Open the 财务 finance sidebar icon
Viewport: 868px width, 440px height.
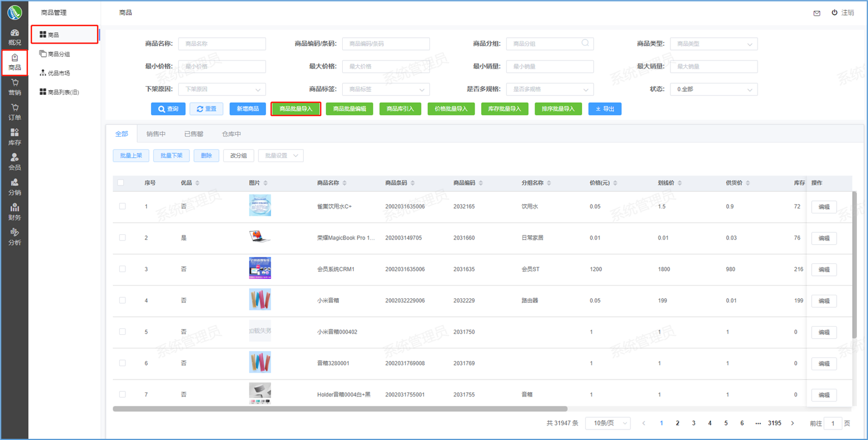point(15,212)
